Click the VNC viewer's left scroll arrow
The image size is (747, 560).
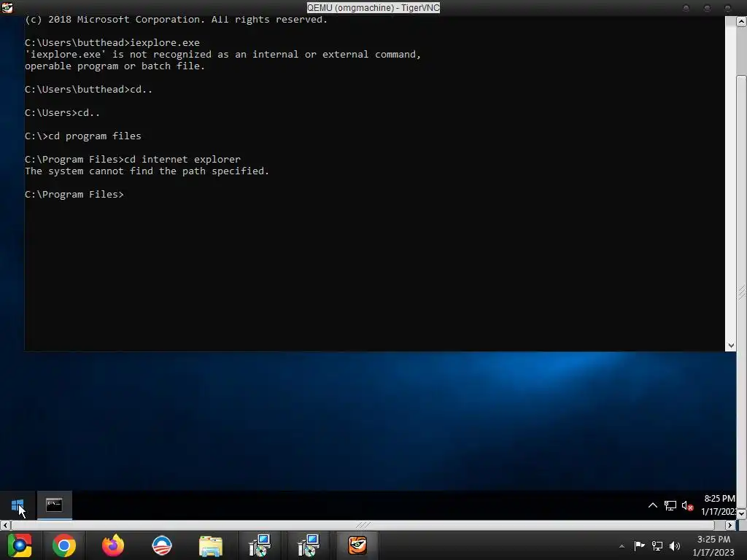coord(5,525)
